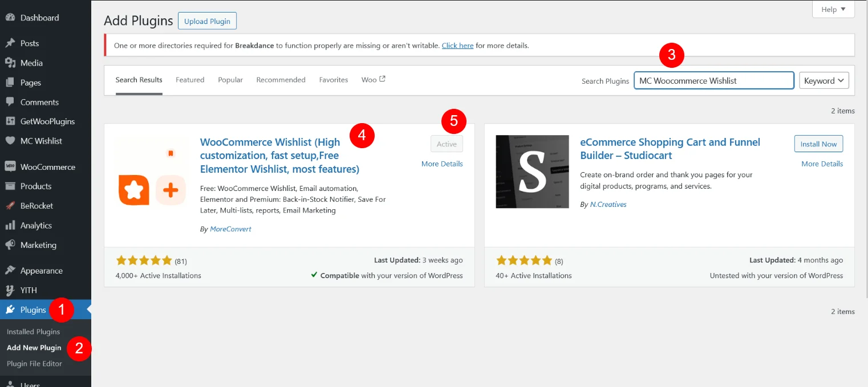
Task: Expand the Help panel dropdown
Action: tap(833, 9)
